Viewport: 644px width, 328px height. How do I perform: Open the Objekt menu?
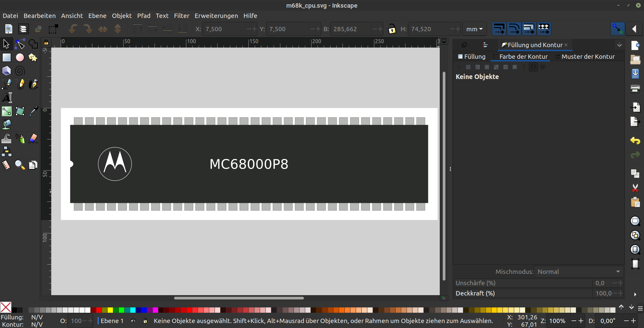click(122, 16)
